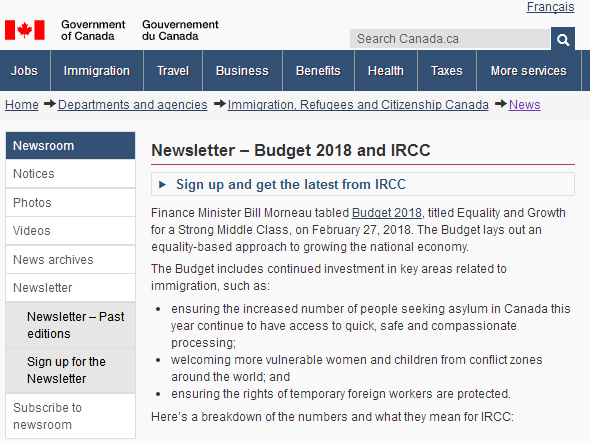Select Newsroom sidebar header
Viewport: 590px width, 443px height.
70,146
